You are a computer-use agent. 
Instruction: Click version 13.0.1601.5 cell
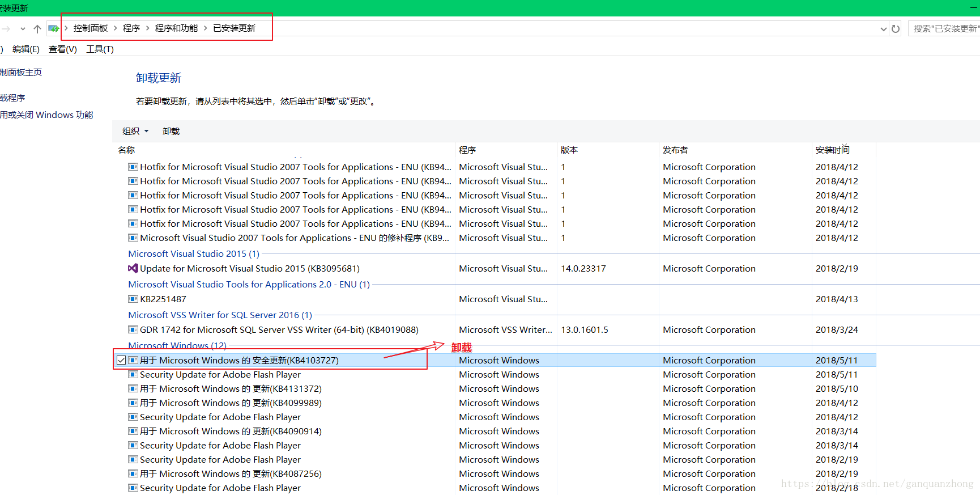pyautogui.click(x=585, y=330)
